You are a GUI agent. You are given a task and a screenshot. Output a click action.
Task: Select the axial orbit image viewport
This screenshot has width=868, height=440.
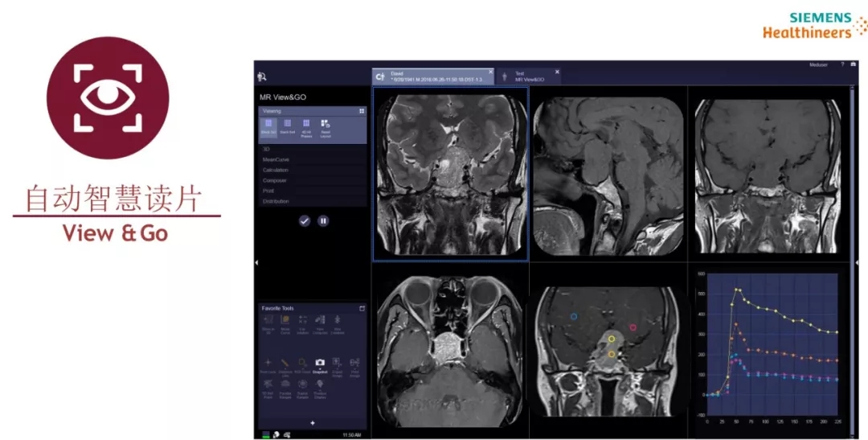point(451,350)
